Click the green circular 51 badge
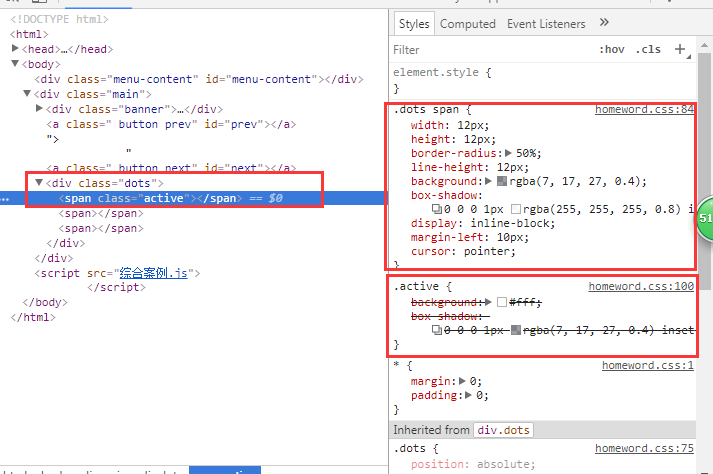Screen dimensions: 713x474 coord(705,218)
